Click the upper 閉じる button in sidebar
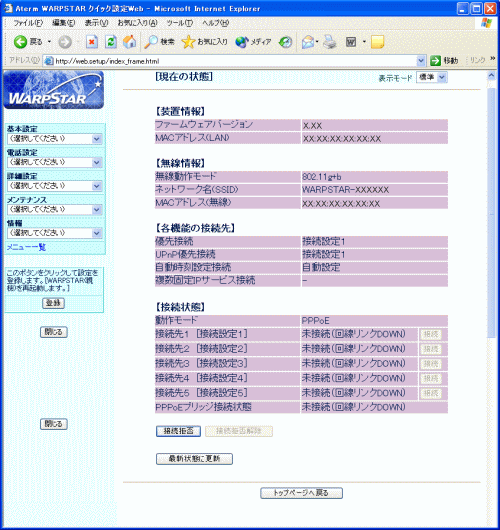Viewport: 500px width, 530px height. click(x=54, y=332)
